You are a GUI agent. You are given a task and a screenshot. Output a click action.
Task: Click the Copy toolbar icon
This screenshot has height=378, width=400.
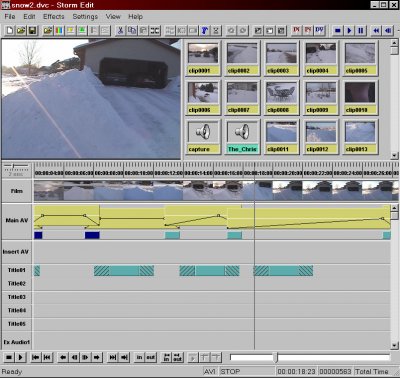pos(132,31)
